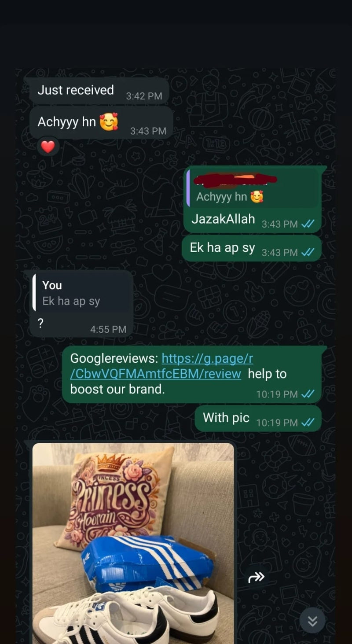Select the 'With pic' message bubble

[x=259, y=418]
